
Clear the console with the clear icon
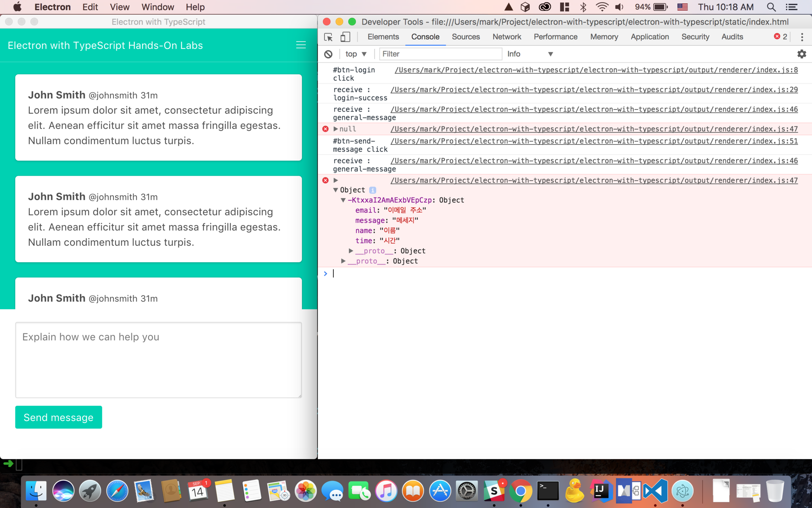pyautogui.click(x=328, y=54)
